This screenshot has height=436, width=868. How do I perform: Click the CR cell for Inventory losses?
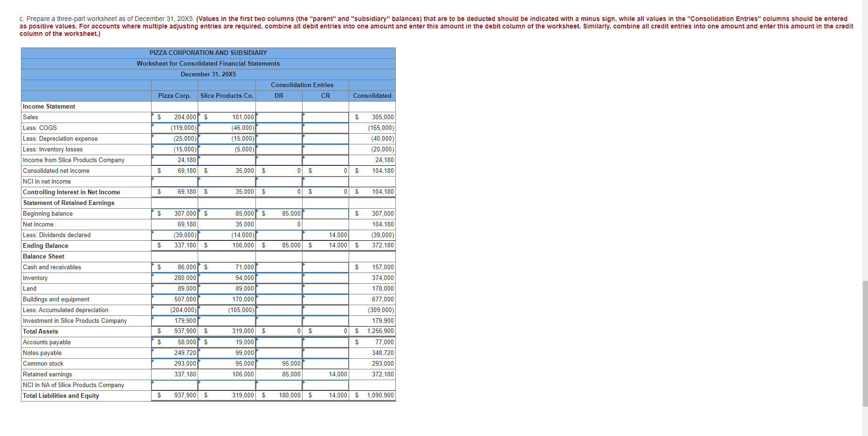pyautogui.click(x=325, y=149)
